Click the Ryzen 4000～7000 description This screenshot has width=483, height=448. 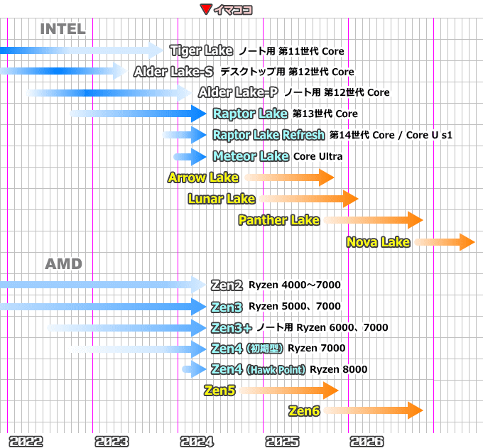point(295,285)
